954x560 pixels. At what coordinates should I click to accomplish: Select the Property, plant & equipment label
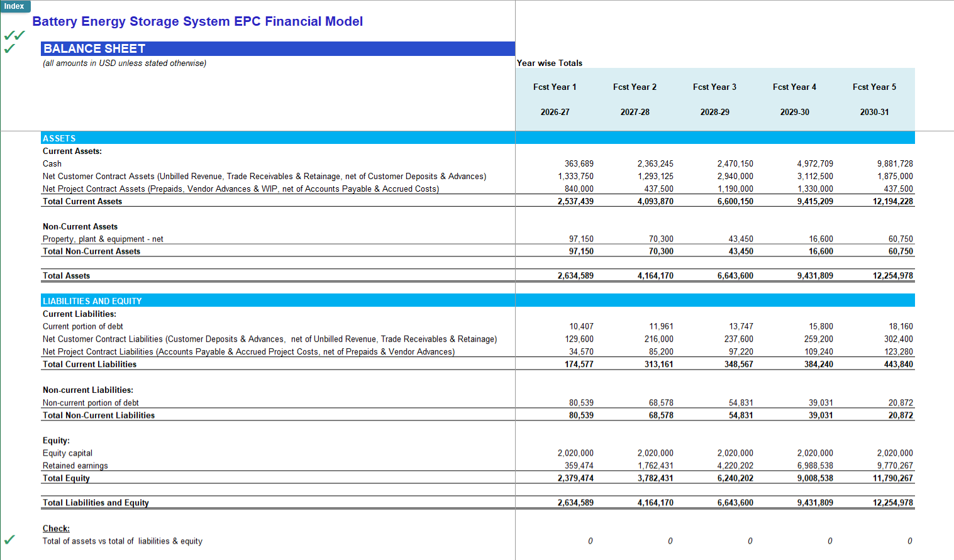click(103, 239)
